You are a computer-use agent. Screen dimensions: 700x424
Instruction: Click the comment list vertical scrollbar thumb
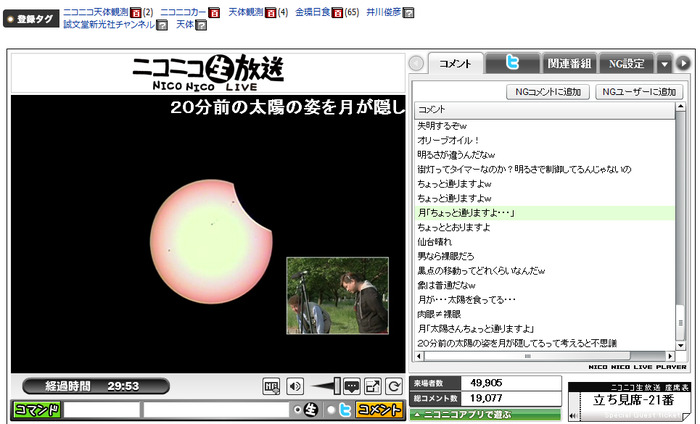pyautogui.click(x=680, y=322)
